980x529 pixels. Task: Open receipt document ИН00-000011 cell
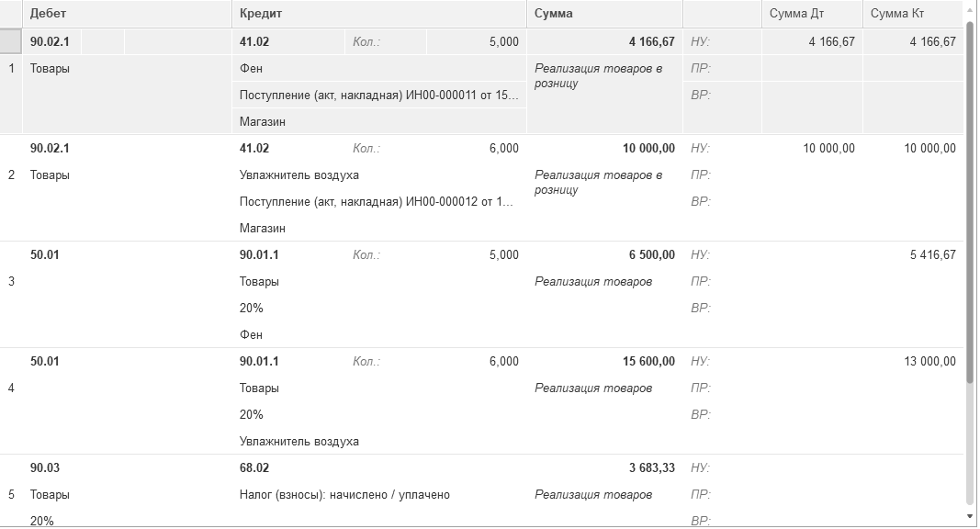378,96
